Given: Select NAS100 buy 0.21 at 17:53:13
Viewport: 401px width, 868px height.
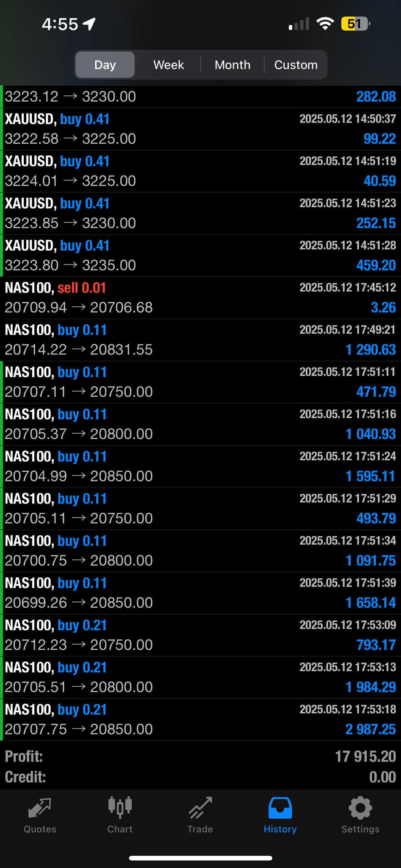Looking at the screenshot, I should coord(200,677).
